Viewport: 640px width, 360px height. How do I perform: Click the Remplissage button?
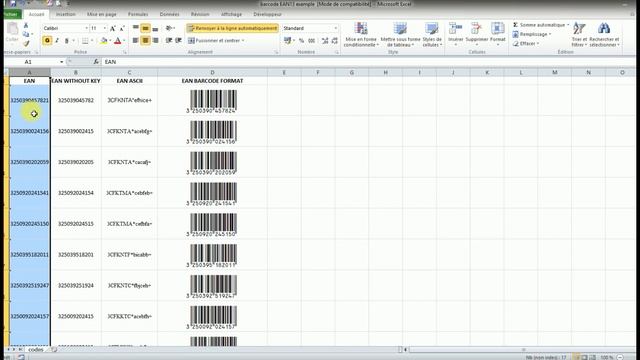[532, 34]
